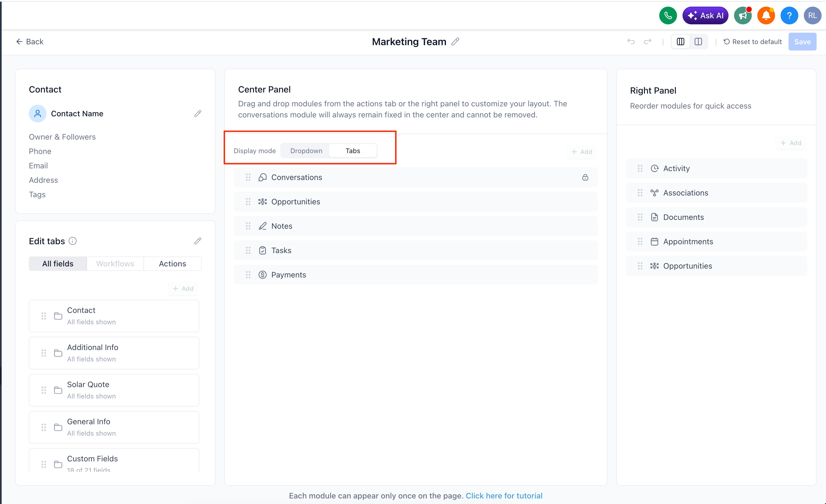Select the two-column layout toggle
Screen dimensions: 826x504
coord(698,42)
